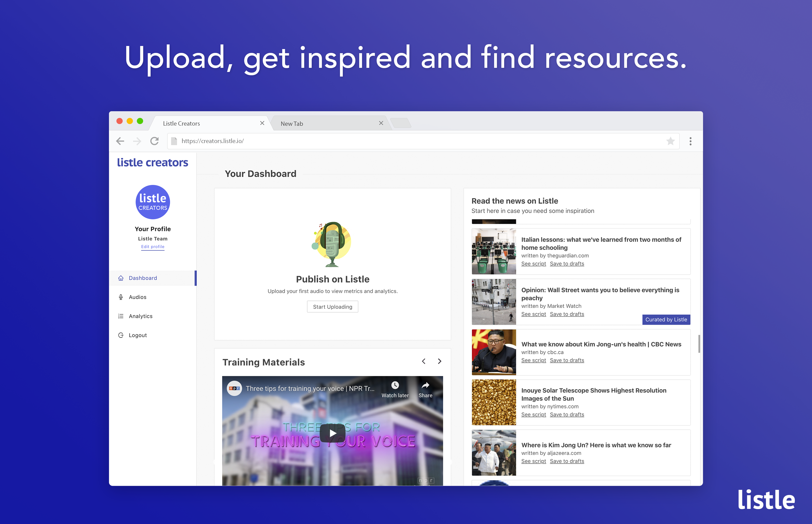Go to previous training material
The width and height of the screenshot is (812, 524).
click(424, 361)
